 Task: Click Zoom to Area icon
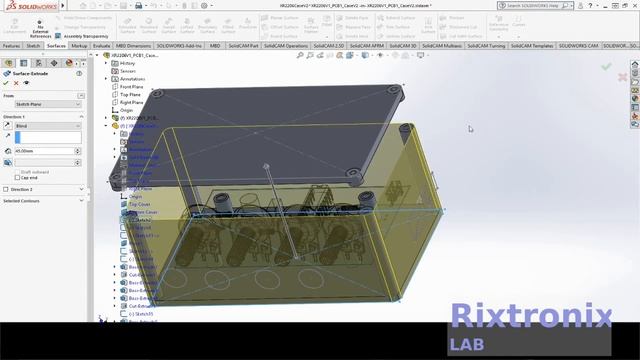click(310, 55)
